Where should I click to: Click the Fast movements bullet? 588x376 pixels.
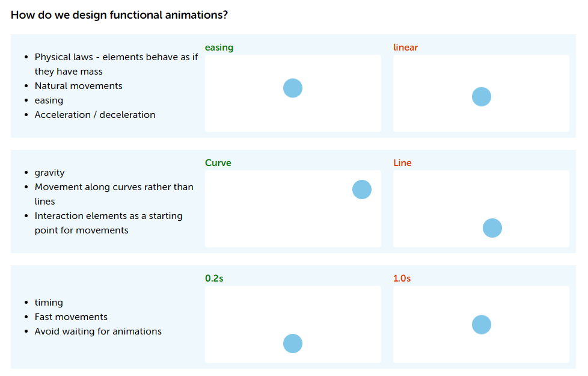click(x=71, y=317)
